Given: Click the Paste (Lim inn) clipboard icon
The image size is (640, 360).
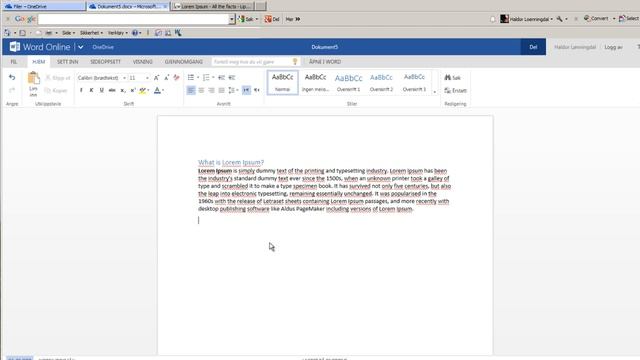Looking at the screenshot, I should (x=33, y=78).
